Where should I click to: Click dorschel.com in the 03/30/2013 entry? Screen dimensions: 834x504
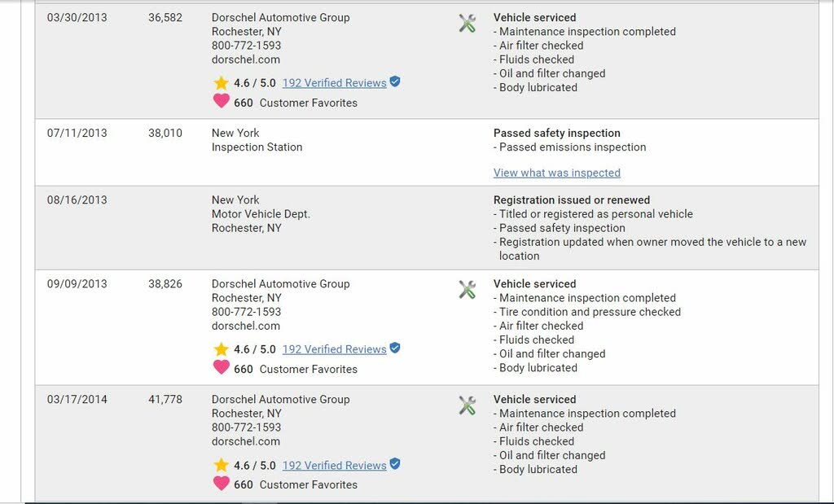click(246, 59)
